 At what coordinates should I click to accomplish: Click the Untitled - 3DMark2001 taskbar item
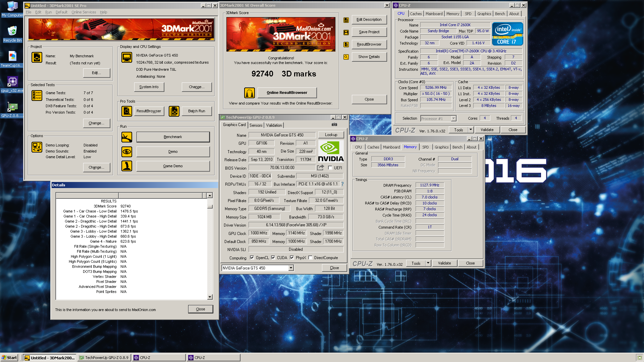tap(50, 358)
